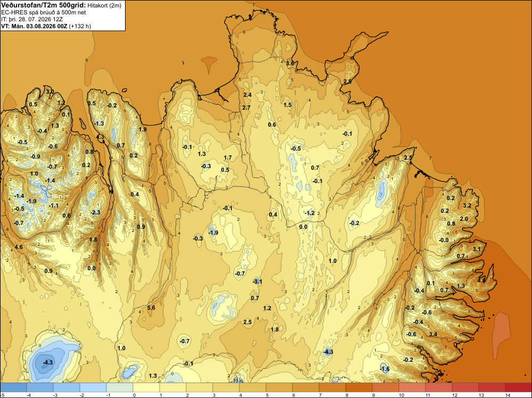The image size is (532, 398).
Task: Click the -1.9 value in the central highlands
Action: click(213, 233)
